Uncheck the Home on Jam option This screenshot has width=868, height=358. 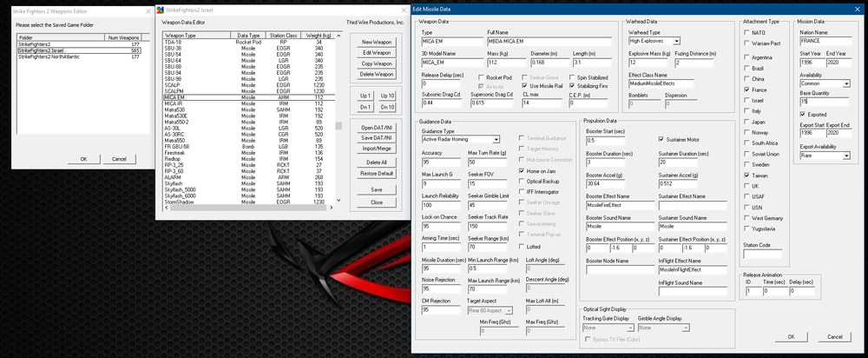[x=522, y=171]
